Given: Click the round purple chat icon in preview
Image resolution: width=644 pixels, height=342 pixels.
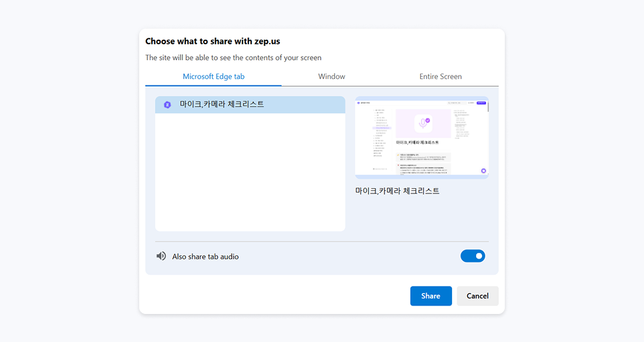Looking at the screenshot, I should [x=483, y=171].
